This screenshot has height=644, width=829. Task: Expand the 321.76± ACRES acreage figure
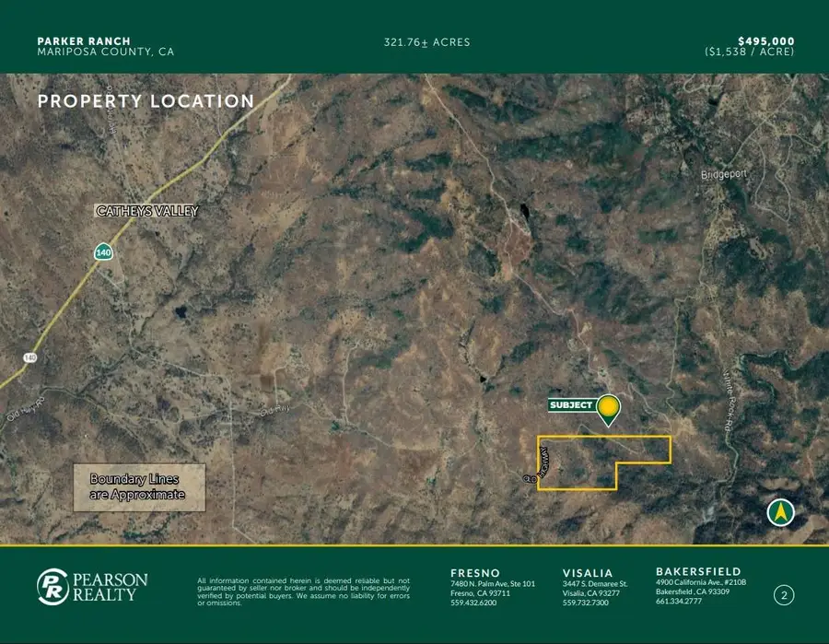pyautogui.click(x=426, y=42)
